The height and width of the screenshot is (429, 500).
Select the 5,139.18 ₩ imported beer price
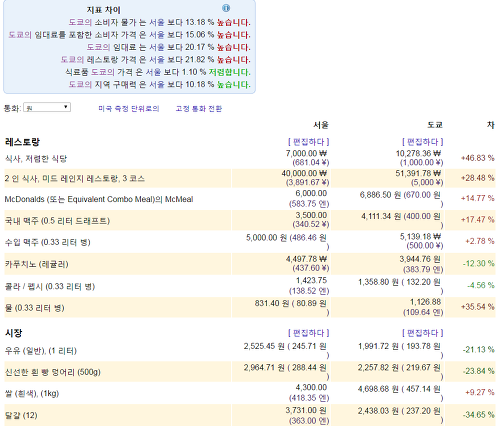click(x=421, y=237)
